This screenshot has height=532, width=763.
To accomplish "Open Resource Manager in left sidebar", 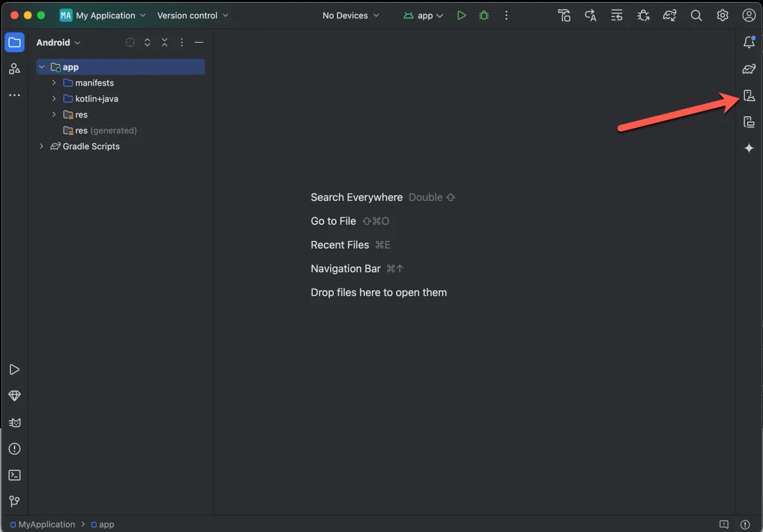I will (14, 69).
